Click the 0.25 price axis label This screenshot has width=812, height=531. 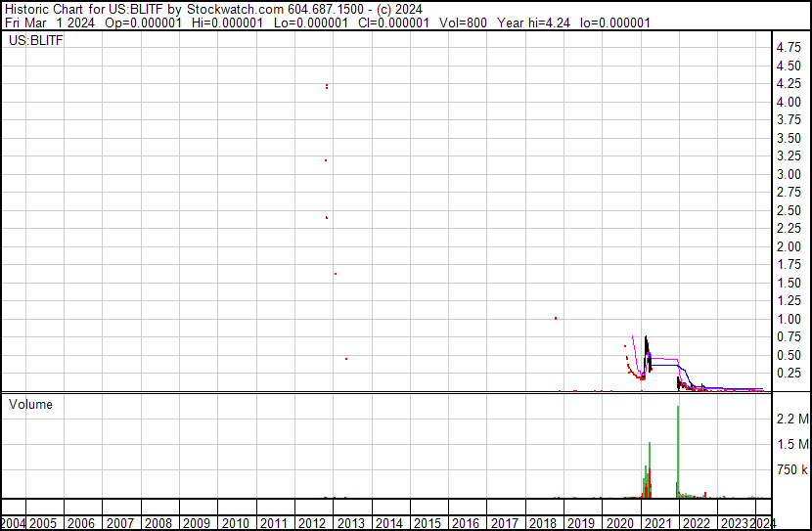coord(789,374)
